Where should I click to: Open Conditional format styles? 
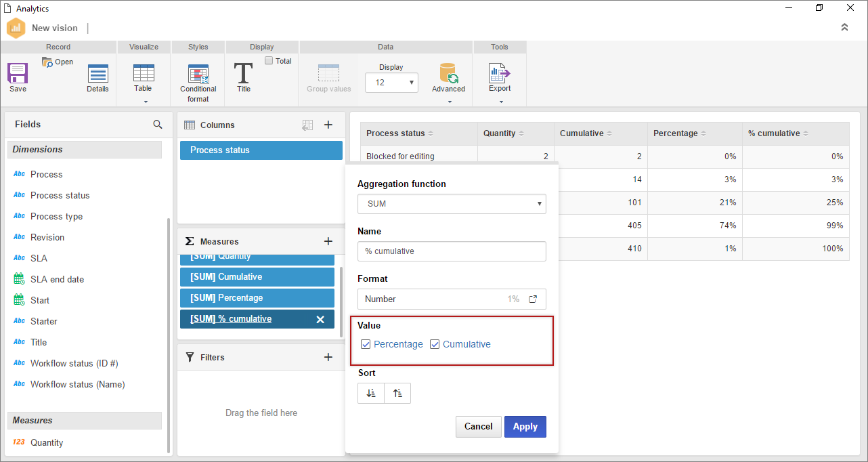(x=198, y=74)
